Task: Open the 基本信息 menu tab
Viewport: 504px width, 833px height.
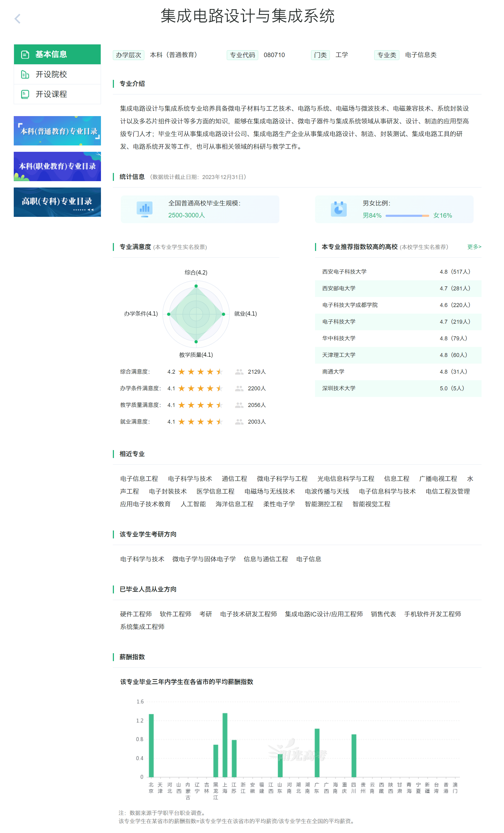Action: (x=57, y=54)
